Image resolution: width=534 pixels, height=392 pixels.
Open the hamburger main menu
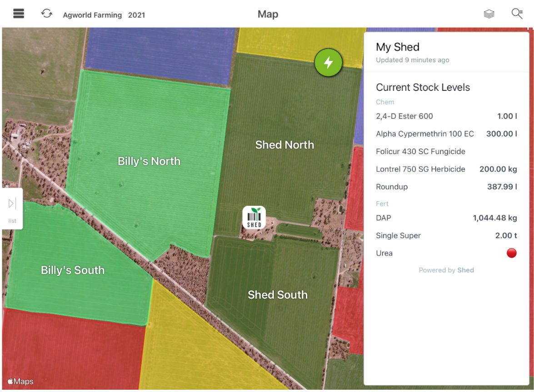(x=19, y=14)
